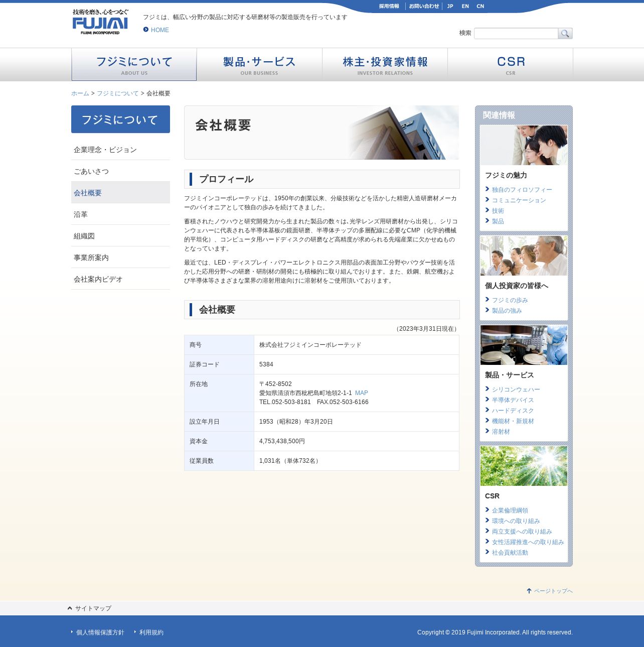Open the 製品・サービス OUR BUSINESS tab

[259, 65]
